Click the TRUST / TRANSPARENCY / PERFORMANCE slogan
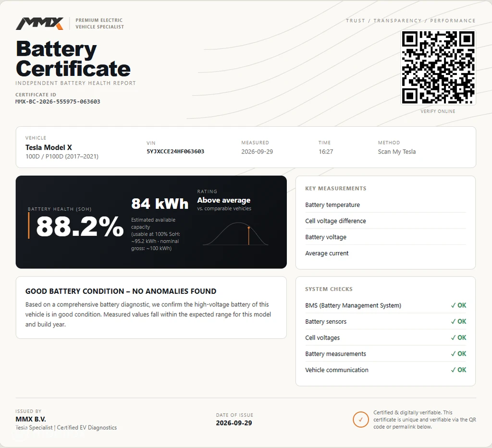Screen dimensions: 492x448 (410, 21)
